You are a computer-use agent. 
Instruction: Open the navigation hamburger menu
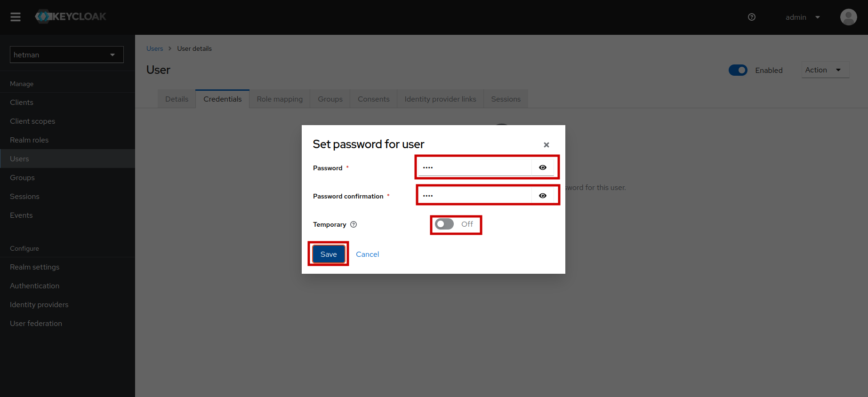coord(15,17)
